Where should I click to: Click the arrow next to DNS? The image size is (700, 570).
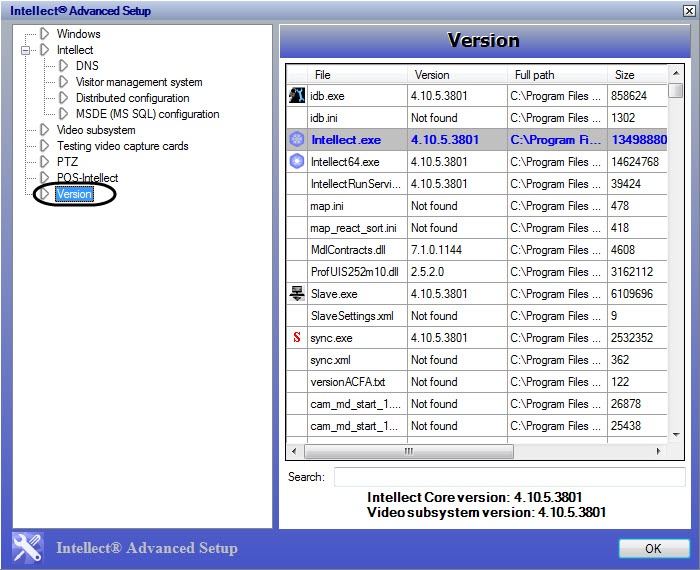tap(64, 66)
